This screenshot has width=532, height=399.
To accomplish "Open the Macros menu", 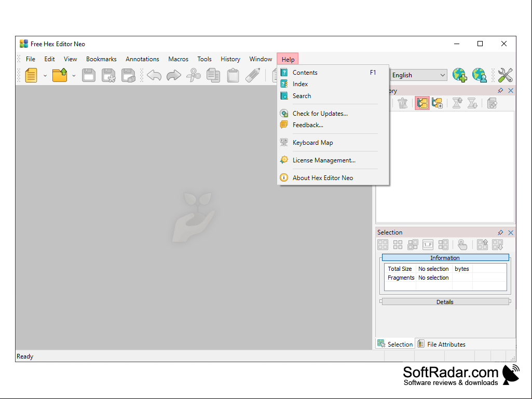I will point(178,59).
